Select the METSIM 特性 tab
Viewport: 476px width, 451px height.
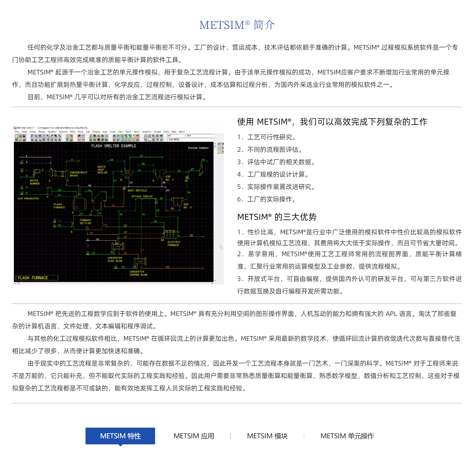tap(120, 436)
